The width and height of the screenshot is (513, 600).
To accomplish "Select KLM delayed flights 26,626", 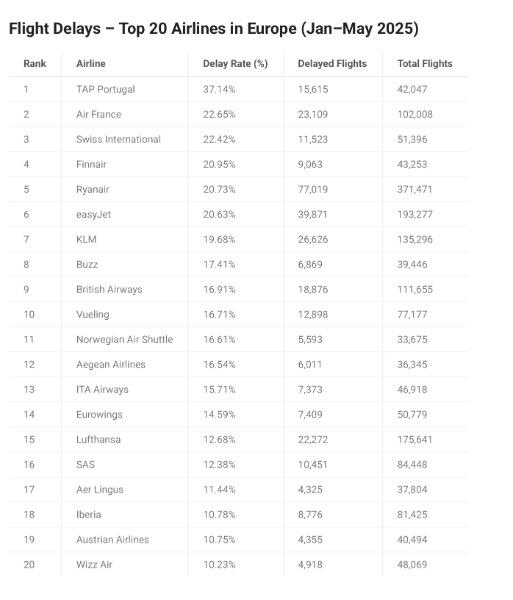I will click(313, 240).
